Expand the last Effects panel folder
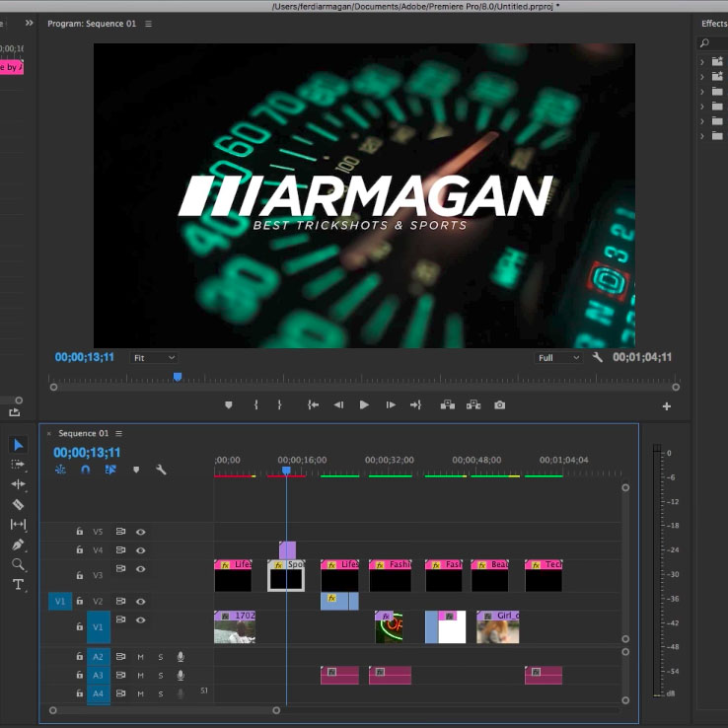Viewport: 728px width, 728px height. click(x=702, y=136)
